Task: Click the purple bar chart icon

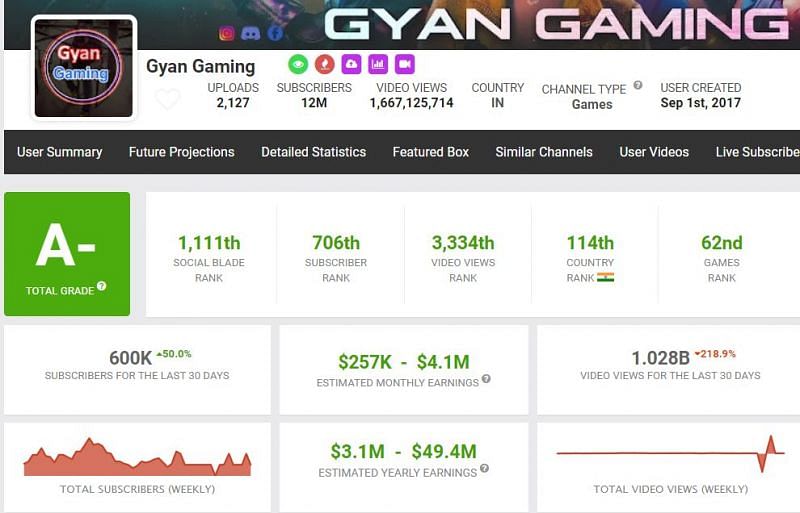Action: coord(378,64)
